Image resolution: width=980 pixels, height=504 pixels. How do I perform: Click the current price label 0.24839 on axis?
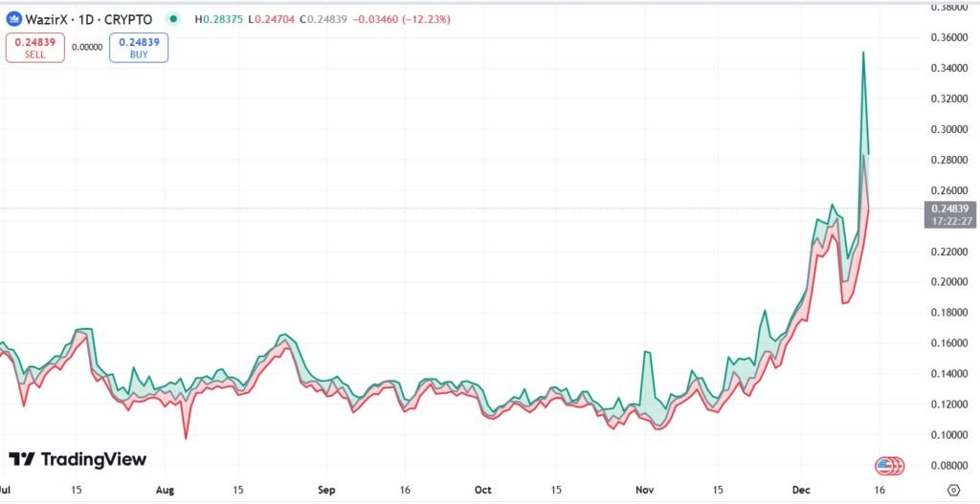tap(949, 208)
